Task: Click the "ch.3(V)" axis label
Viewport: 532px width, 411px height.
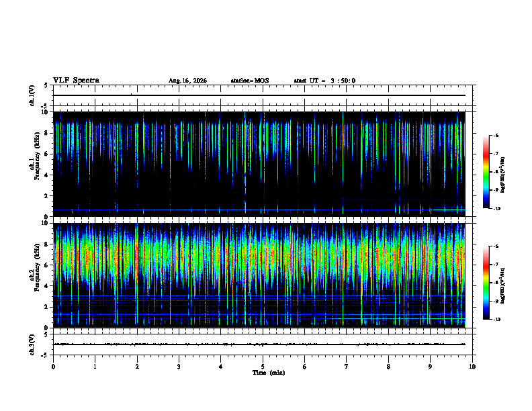Action: pyautogui.click(x=32, y=345)
